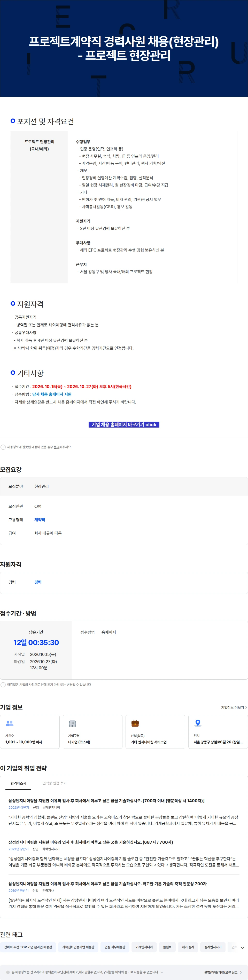The width and height of the screenshot is (248, 980).
Task: Expand the bottom disclaimer text with its chevron
Action: click(162, 972)
